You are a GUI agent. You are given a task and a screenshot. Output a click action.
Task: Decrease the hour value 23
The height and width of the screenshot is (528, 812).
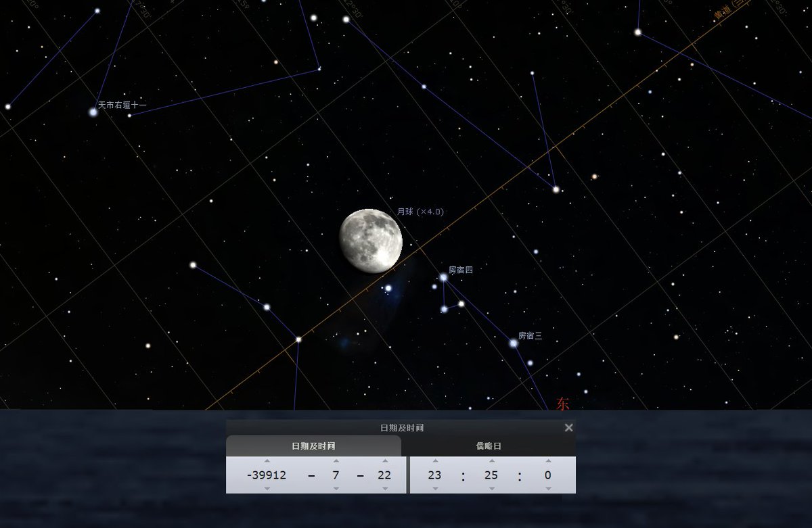click(x=434, y=489)
